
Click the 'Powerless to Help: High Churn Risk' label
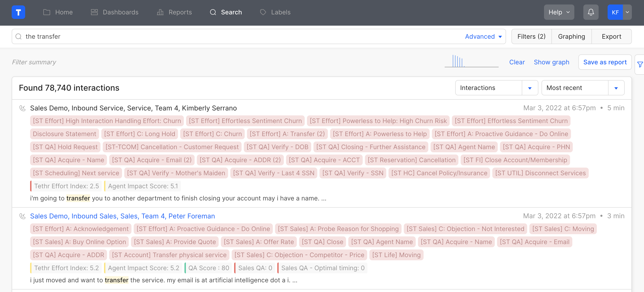pos(378,121)
